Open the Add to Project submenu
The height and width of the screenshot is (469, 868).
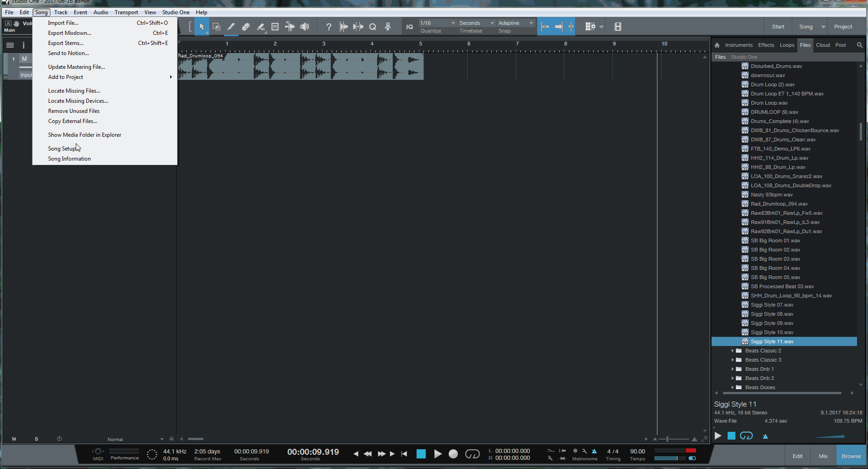pyautogui.click(x=105, y=77)
